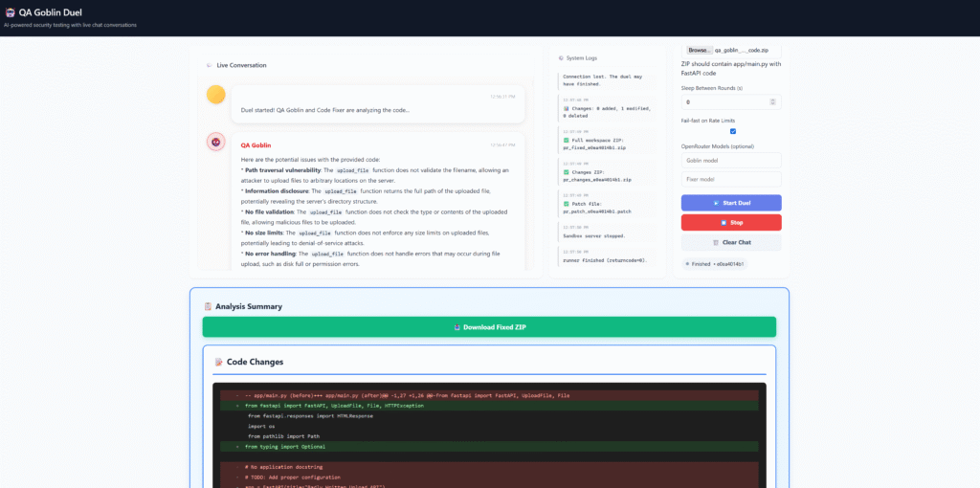980x488 pixels.
Task: Adjust the Sleep Between Rounds stepper arrows
Action: click(774, 101)
